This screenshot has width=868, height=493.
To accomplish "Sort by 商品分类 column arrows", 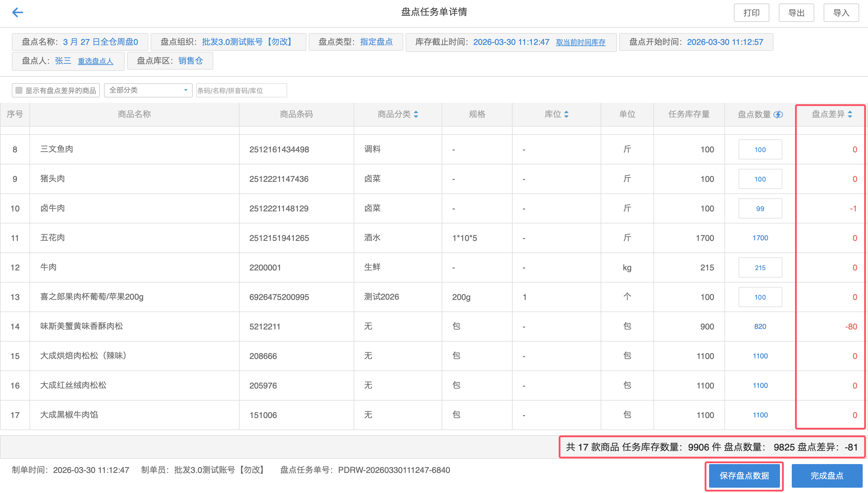I will [x=416, y=115].
